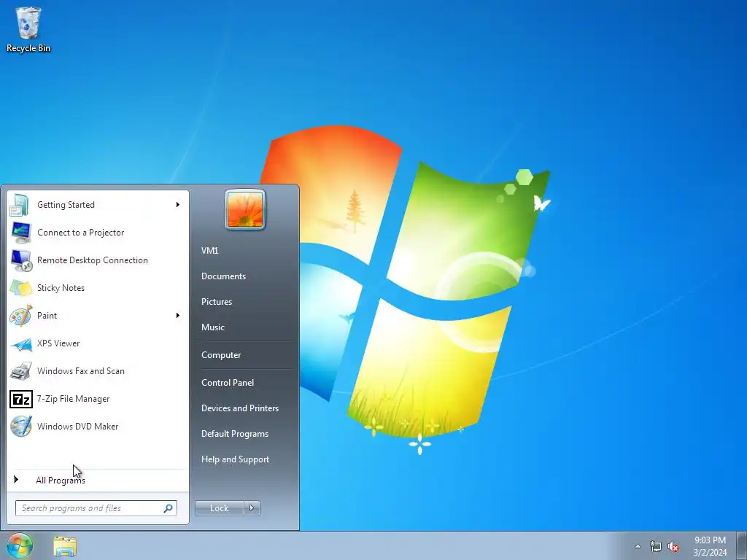The height and width of the screenshot is (560, 747).
Task: Open Music library
Action: (x=213, y=327)
